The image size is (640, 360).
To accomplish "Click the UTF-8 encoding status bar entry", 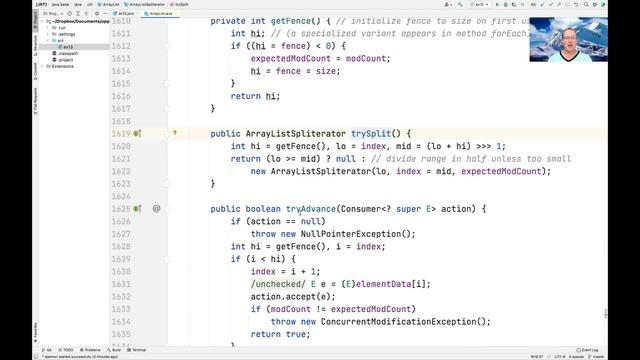I will pos(559,356).
